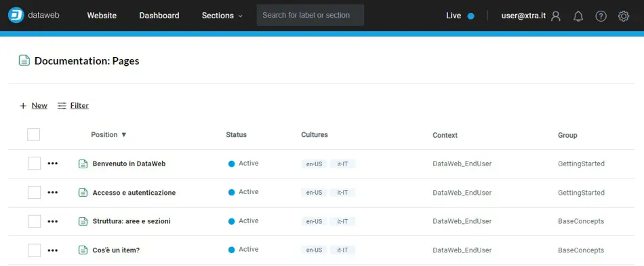Click the Live status blue dot

pyautogui.click(x=470, y=16)
